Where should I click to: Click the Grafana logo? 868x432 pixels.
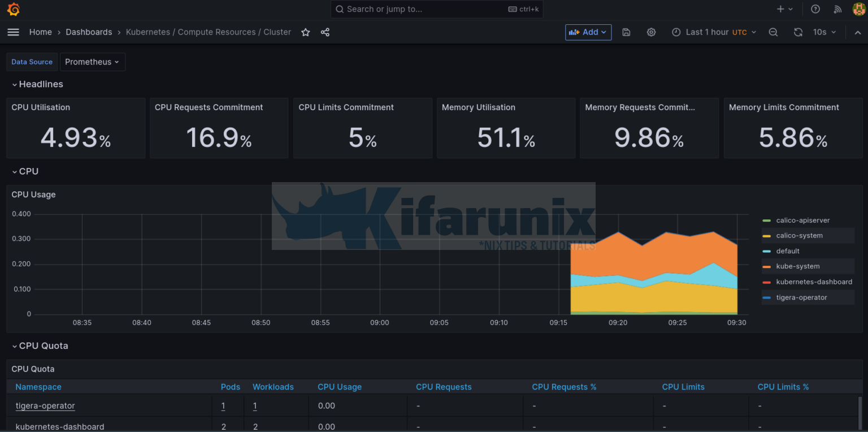point(13,9)
